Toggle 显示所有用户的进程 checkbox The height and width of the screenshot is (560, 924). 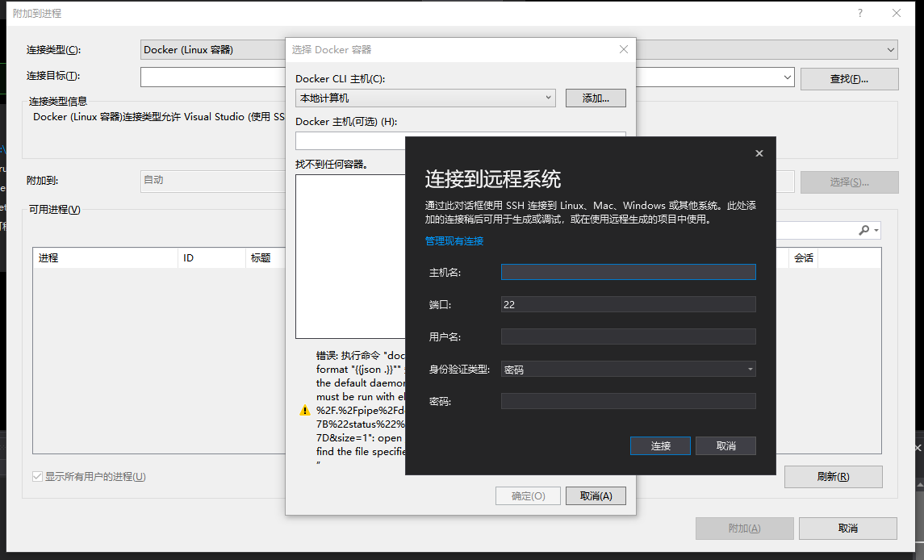click(38, 476)
